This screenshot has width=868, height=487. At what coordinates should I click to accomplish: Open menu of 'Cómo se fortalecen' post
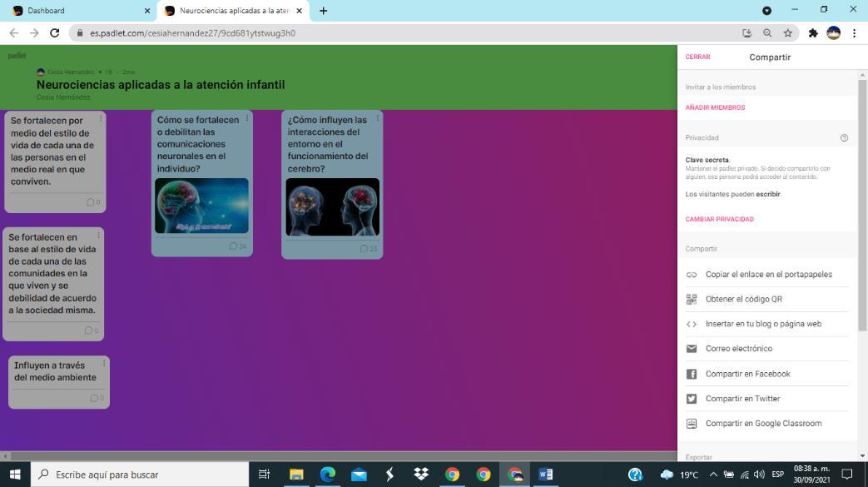pyautogui.click(x=247, y=118)
